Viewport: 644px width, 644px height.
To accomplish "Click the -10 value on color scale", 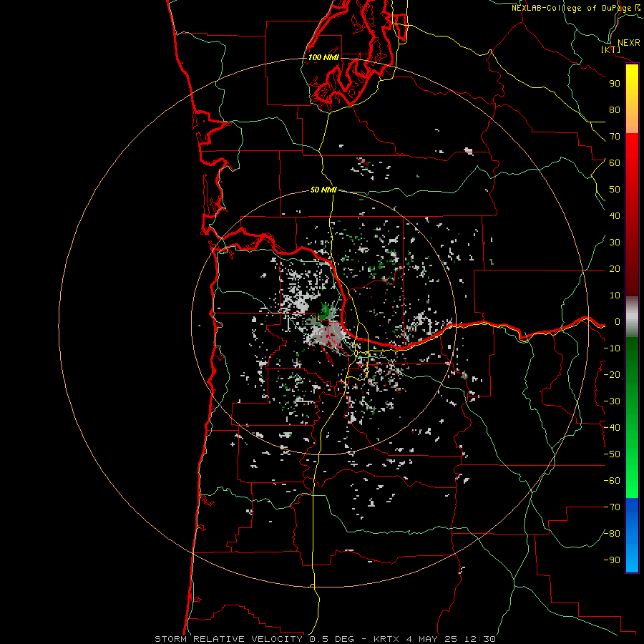I will coord(612,348).
